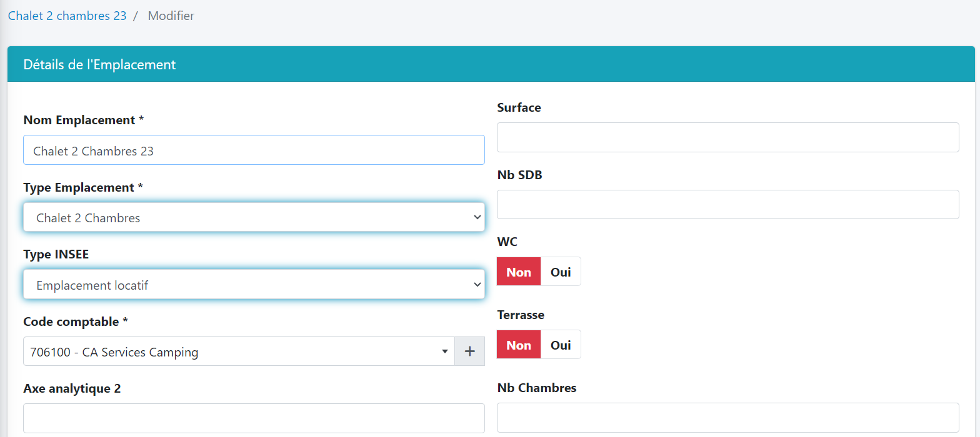Select Non for Terrasse
This screenshot has height=437, width=980.
(519, 345)
